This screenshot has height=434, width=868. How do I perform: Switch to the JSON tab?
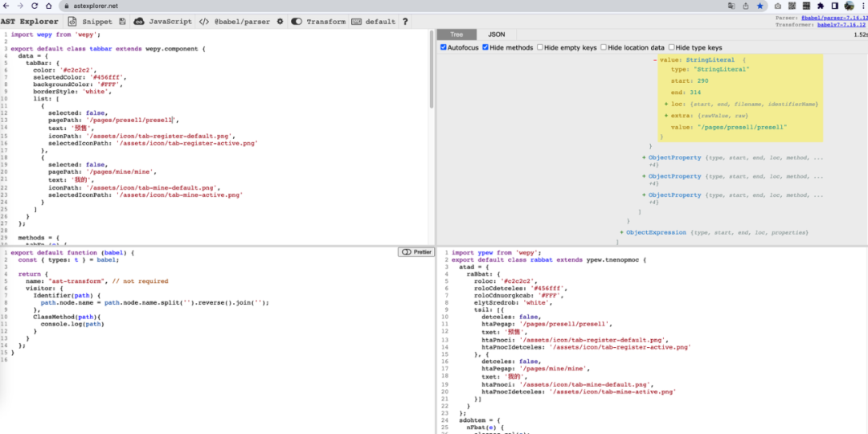tap(496, 35)
